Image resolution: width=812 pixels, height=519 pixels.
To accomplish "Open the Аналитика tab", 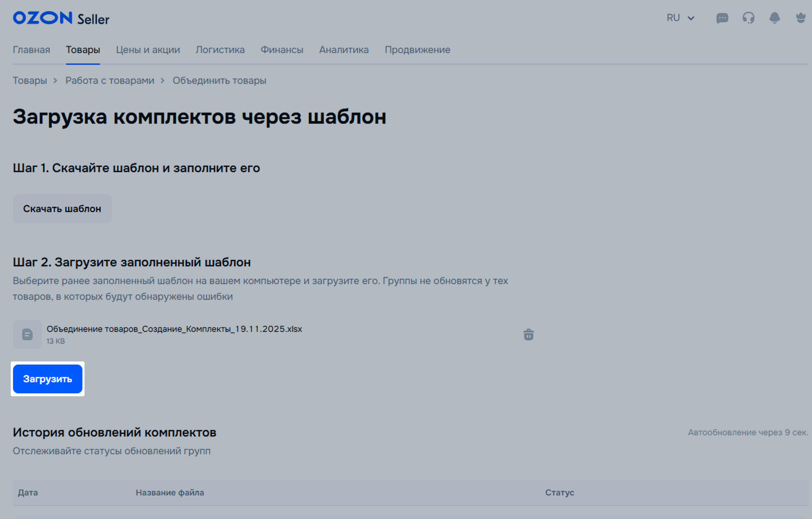I will tap(344, 50).
